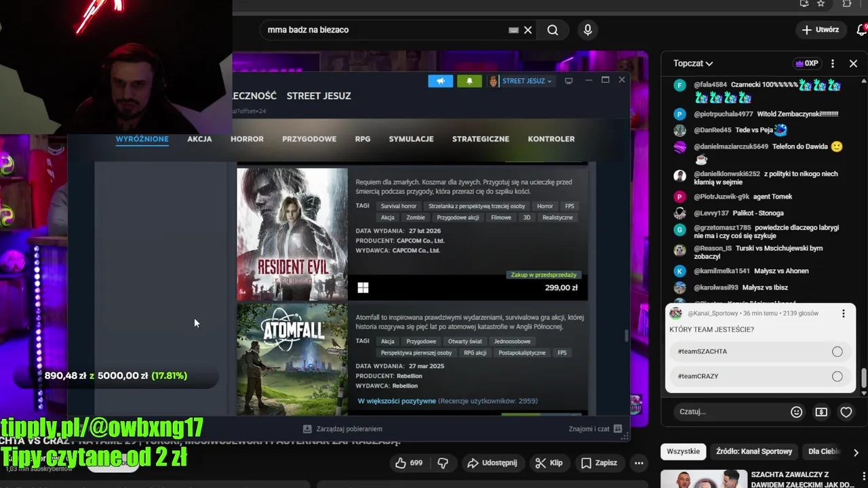Click the live chat scrollbar
This screenshot has height=488, width=868.
point(863,379)
